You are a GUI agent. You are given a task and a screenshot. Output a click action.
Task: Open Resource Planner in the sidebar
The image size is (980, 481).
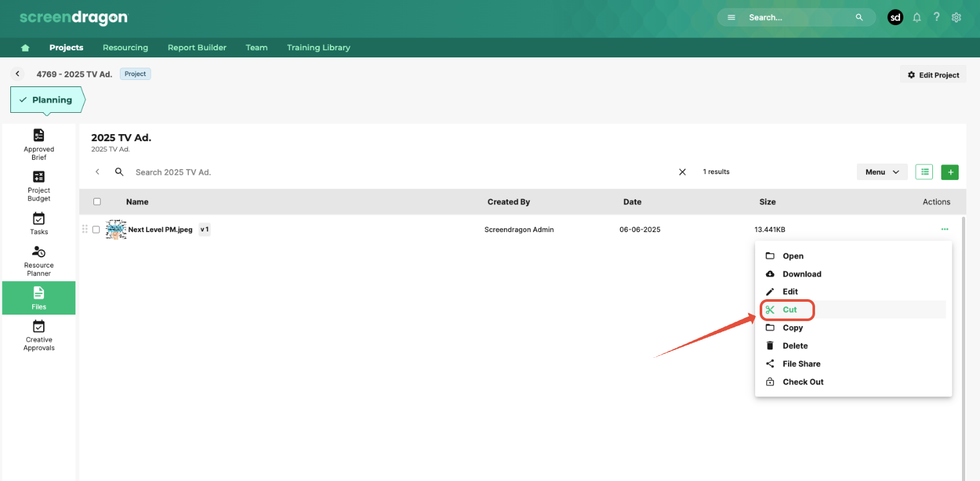[x=39, y=260]
